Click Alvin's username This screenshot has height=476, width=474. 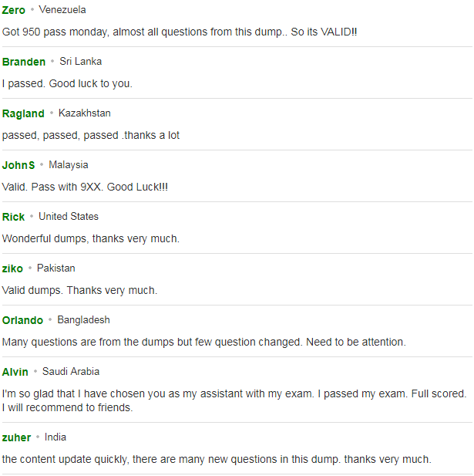[x=15, y=372]
